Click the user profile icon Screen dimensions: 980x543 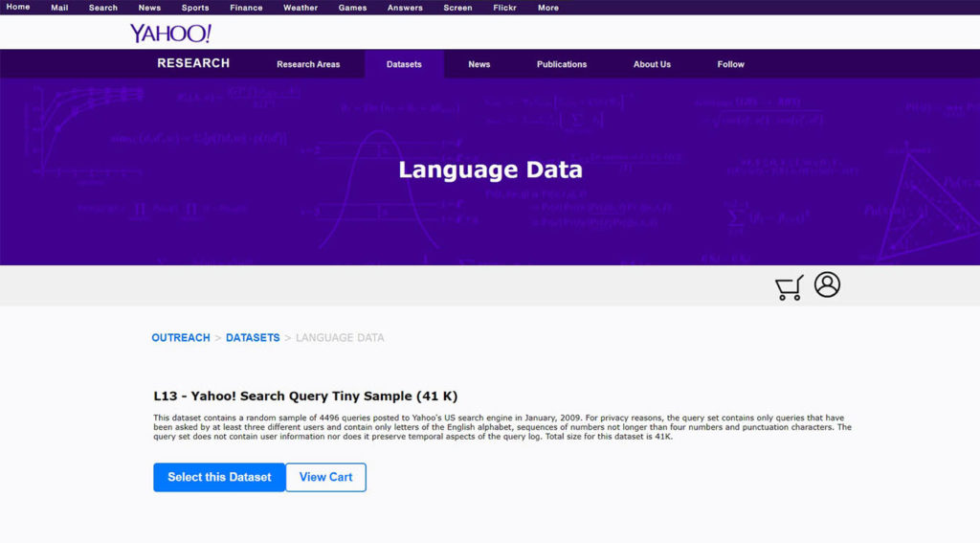(x=827, y=284)
